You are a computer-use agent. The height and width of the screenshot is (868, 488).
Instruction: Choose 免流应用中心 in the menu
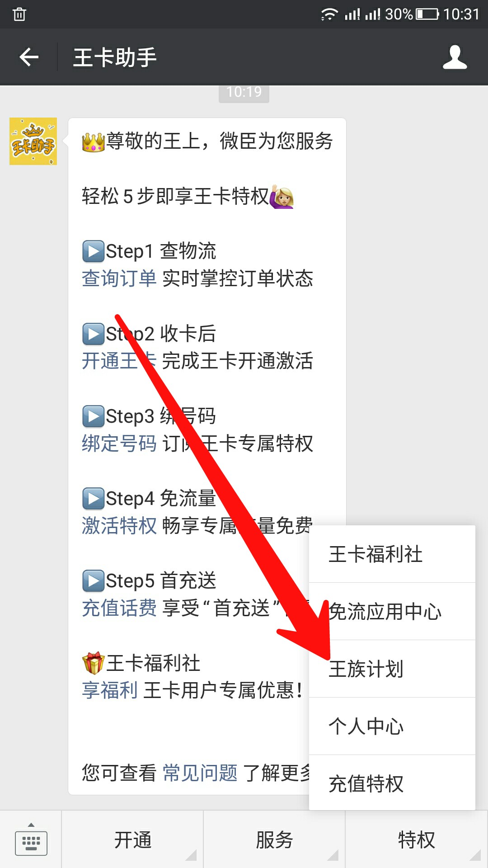click(x=392, y=611)
